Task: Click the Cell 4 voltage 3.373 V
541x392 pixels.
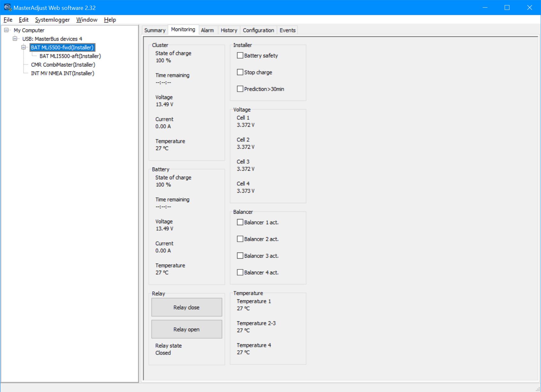Action: [245, 191]
